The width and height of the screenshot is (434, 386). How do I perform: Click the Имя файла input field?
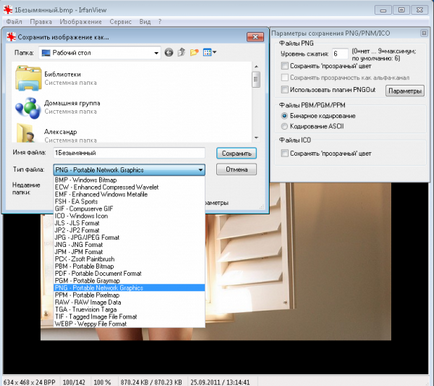(x=129, y=153)
